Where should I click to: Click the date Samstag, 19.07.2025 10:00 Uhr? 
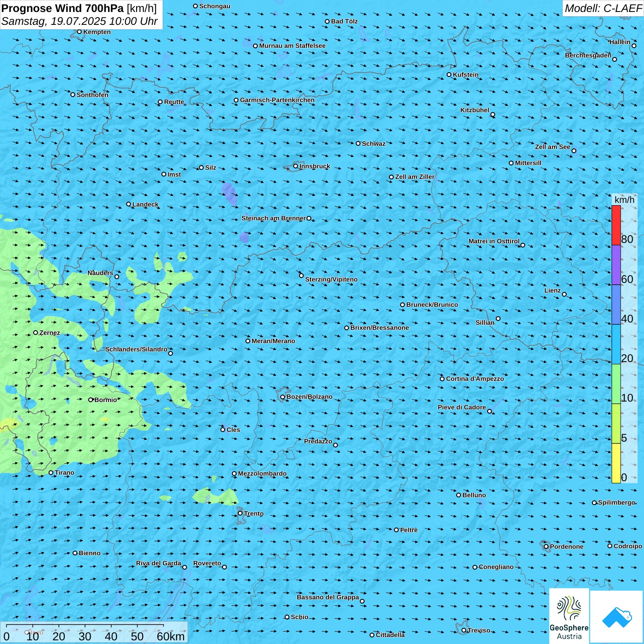(80, 21)
